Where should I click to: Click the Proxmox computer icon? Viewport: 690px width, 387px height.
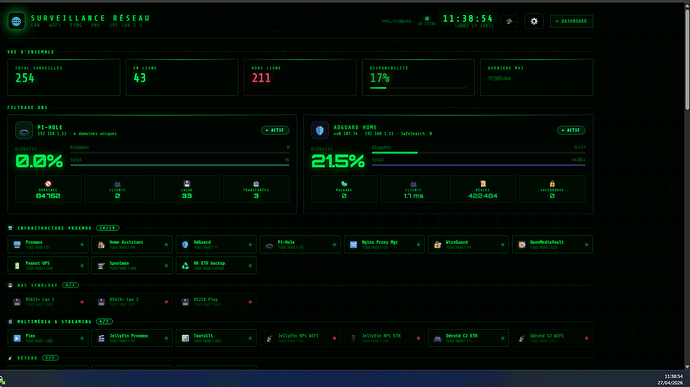pyautogui.click(x=17, y=245)
